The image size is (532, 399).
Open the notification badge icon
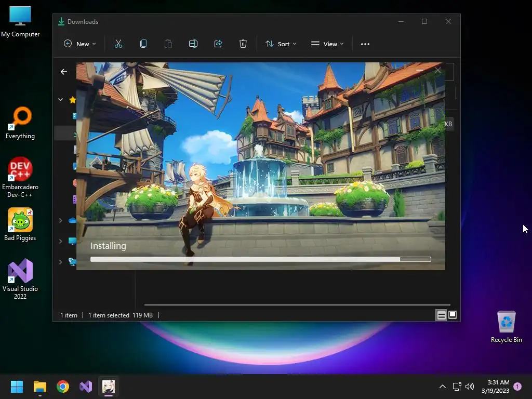tap(517, 387)
